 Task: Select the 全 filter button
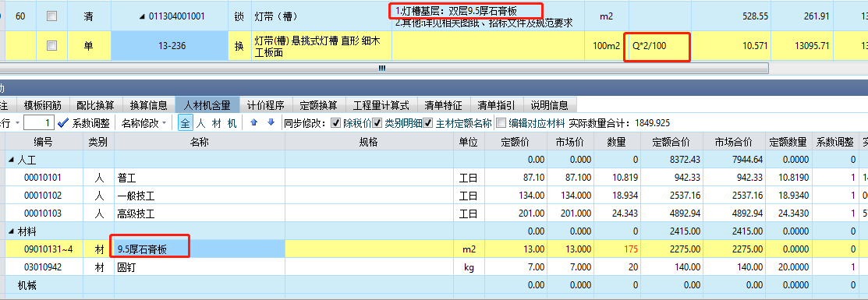[186, 123]
